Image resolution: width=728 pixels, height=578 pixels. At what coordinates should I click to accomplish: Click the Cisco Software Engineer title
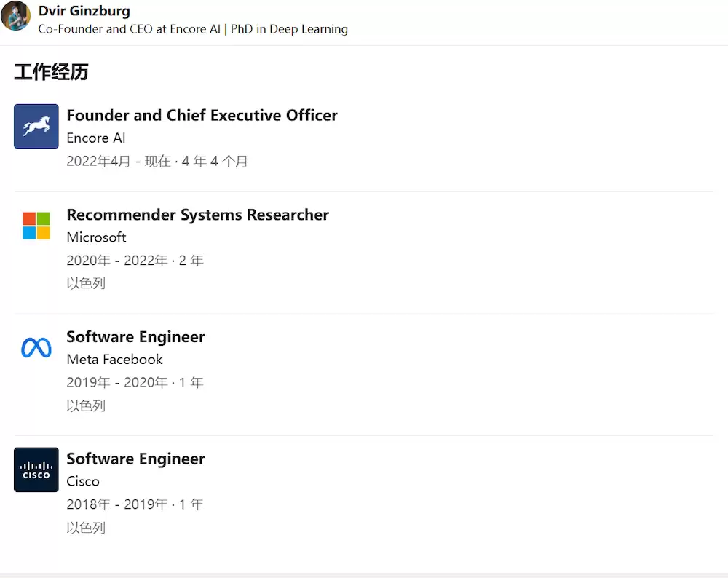[x=135, y=459]
